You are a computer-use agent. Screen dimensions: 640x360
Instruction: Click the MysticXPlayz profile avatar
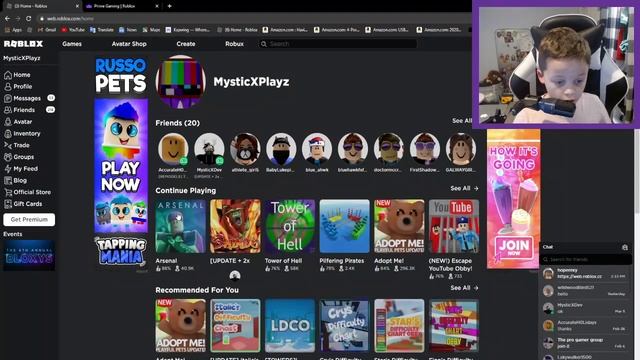pyautogui.click(x=180, y=82)
